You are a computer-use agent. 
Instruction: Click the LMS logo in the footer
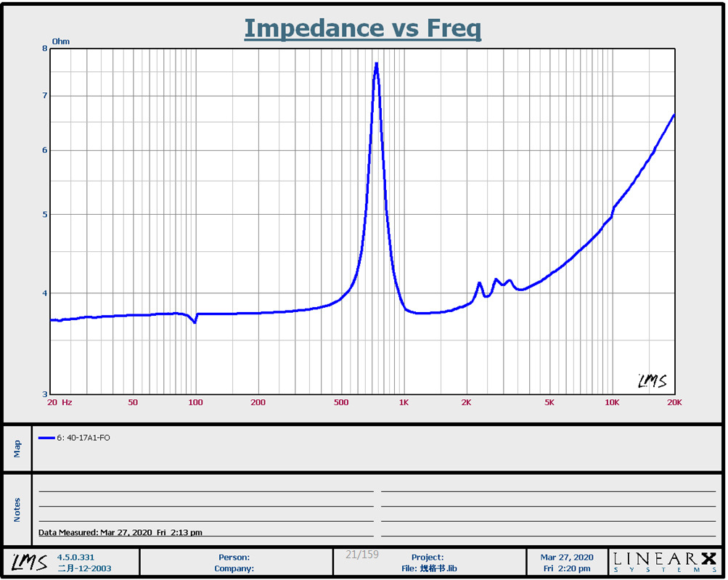pos(29,563)
